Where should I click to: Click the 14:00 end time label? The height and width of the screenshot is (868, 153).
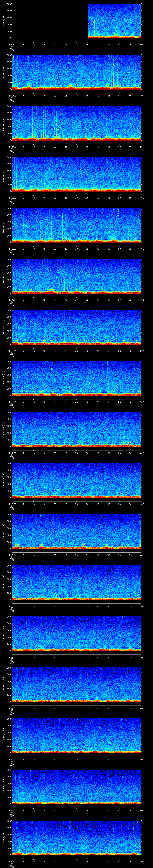[x=141, y=249]
